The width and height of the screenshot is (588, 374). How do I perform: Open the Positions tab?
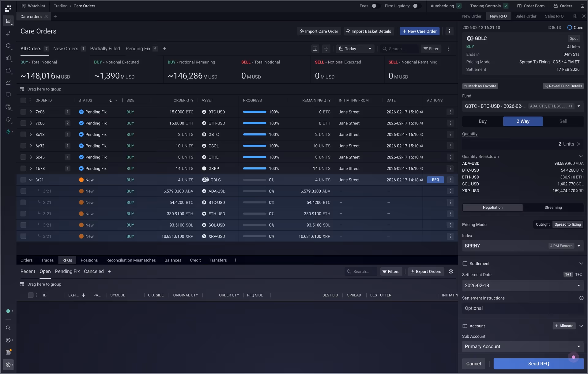(x=89, y=260)
